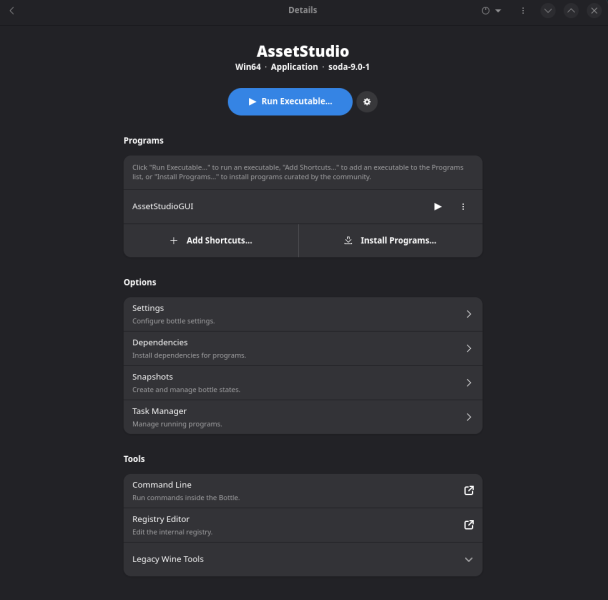Image resolution: width=608 pixels, height=600 pixels.
Task: Choose Install Programs
Action: 390,241
